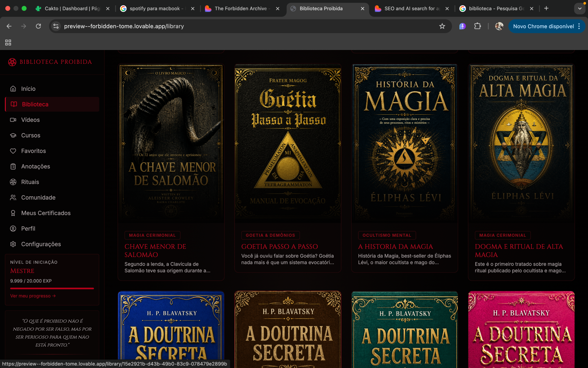Screen dimensions: 588x368
Task: Select Vídeos in the sidebar
Action: click(52, 120)
